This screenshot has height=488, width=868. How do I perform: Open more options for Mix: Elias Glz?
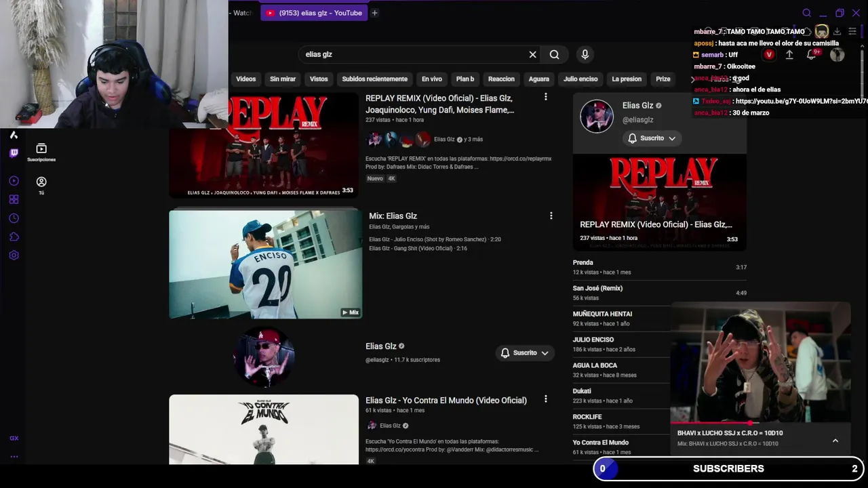[x=551, y=216]
